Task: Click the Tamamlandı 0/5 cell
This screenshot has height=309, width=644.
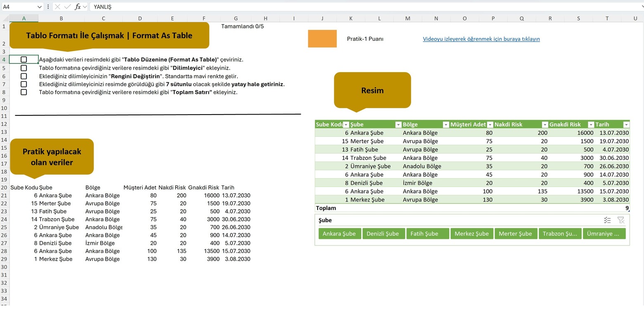Action: (x=242, y=26)
